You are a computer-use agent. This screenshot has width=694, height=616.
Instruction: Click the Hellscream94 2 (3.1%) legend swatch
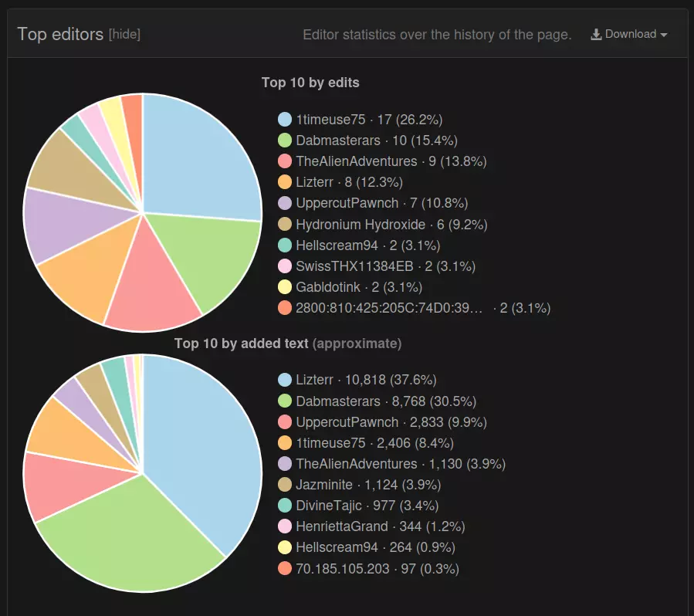tap(285, 245)
